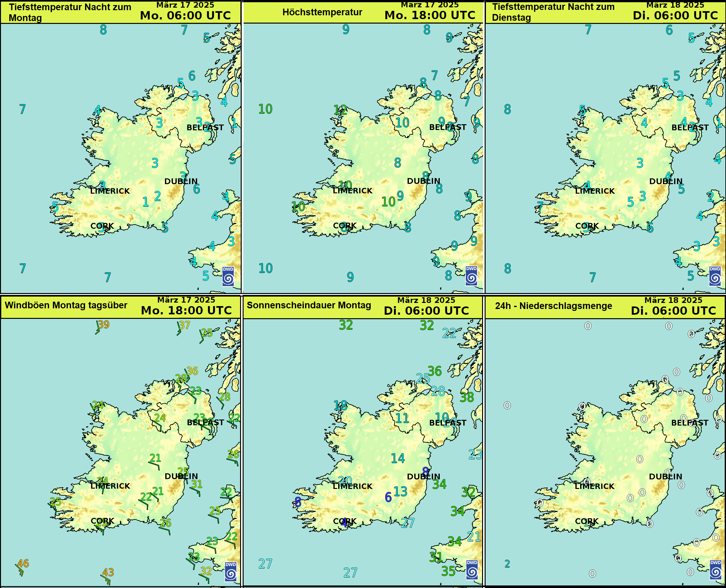Screen dimensions: 726x588
Task: Click BELFAST label on Tiefsttemperatur Dienstag map
Action: [690, 128]
